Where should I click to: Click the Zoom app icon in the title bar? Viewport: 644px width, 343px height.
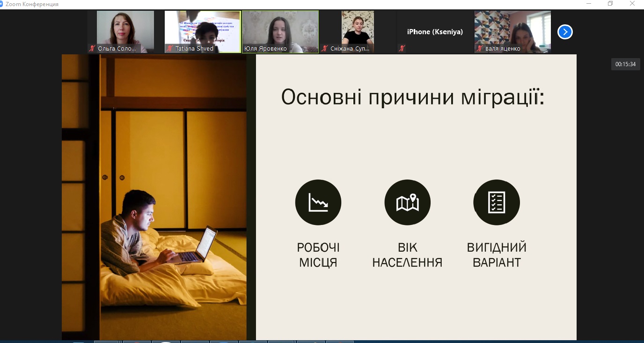coord(2,4)
